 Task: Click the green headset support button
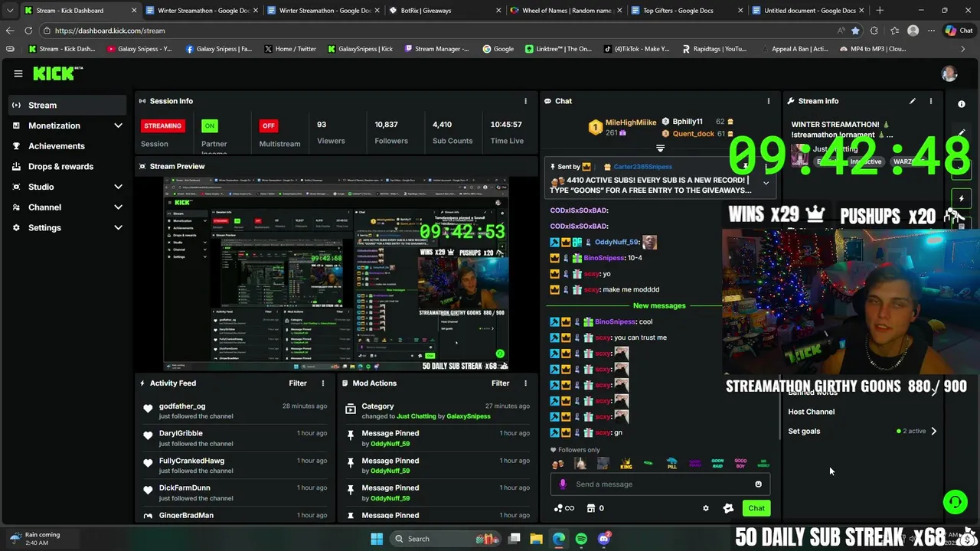[x=955, y=502]
